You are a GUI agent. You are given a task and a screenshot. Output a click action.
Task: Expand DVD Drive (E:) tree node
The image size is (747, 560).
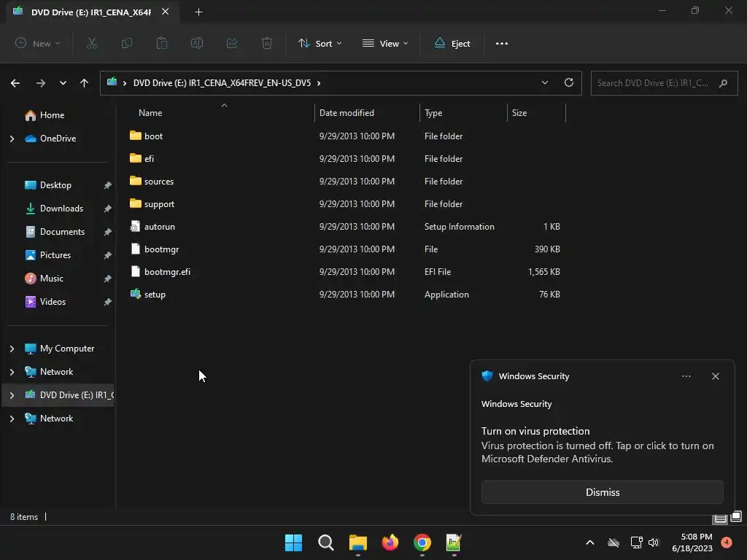click(12, 395)
